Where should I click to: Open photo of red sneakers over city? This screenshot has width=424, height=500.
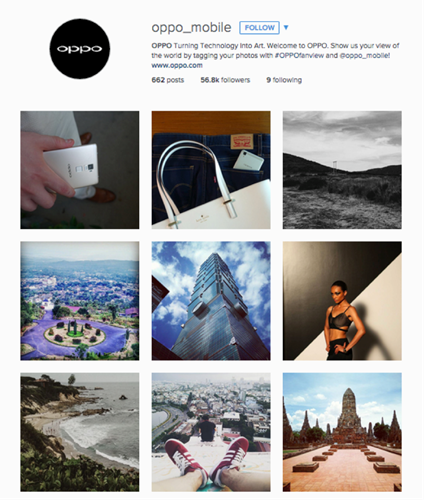click(x=211, y=432)
